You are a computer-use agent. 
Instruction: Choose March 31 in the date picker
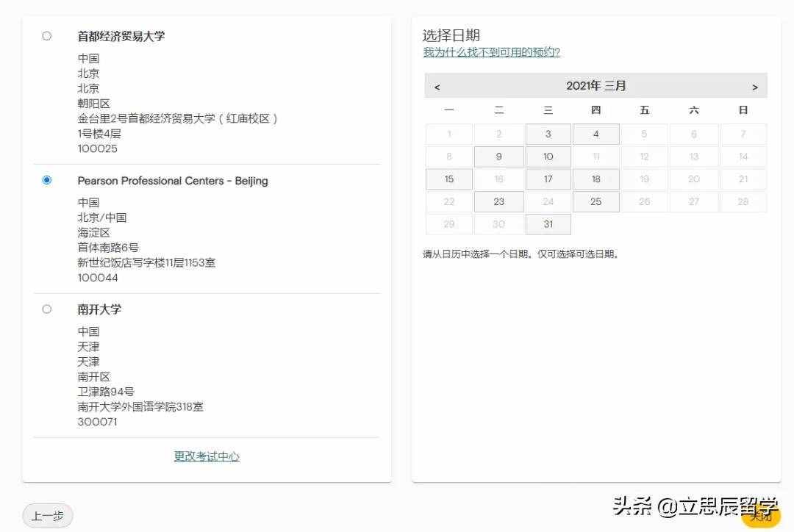point(548,224)
